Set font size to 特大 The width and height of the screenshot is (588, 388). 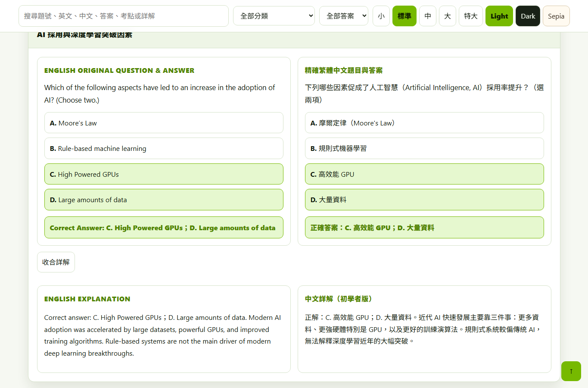pos(471,16)
